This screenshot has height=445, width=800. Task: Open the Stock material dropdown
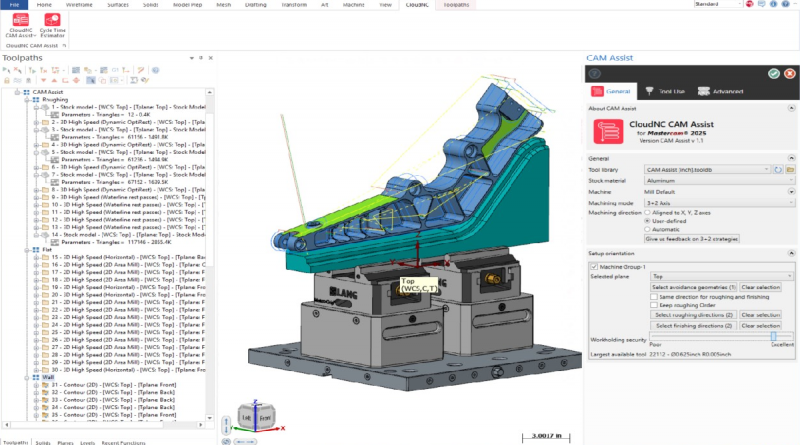click(719, 180)
